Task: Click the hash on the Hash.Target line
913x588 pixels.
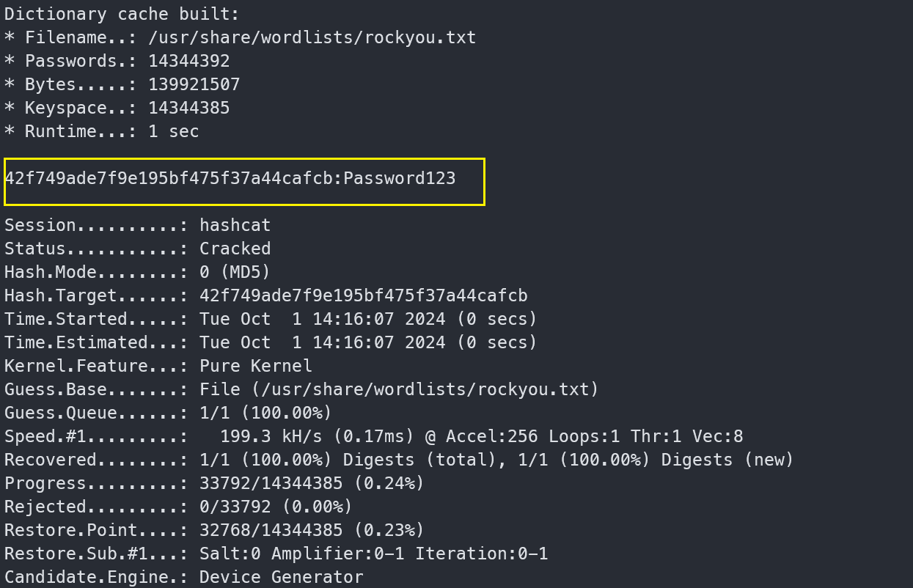Action: click(363, 295)
